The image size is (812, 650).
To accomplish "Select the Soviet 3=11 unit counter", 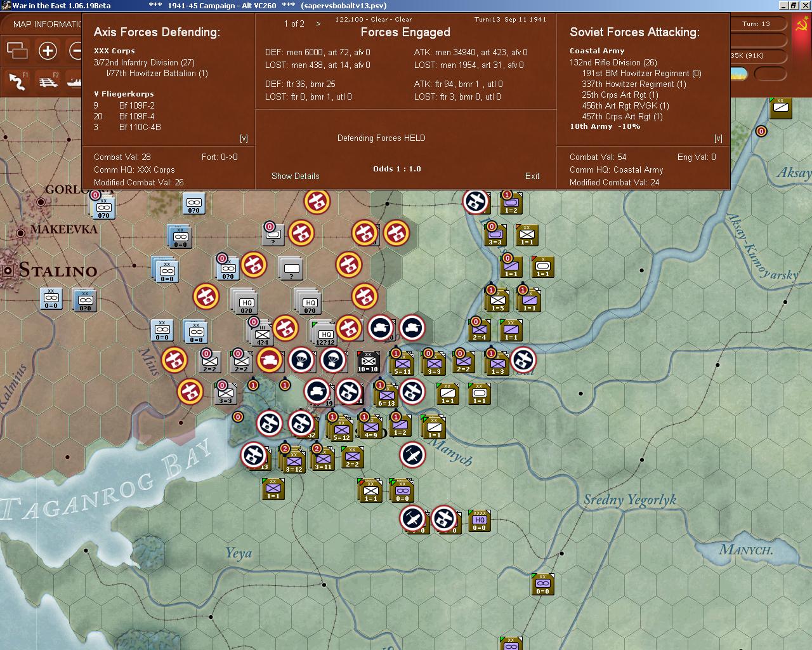I will [323, 458].
